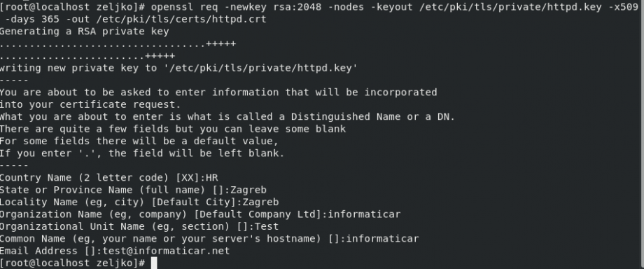This screenshot has width=644, height=269.
Task: Click the terminal cursor block at the prompt
Action: (x=154, y=263)
